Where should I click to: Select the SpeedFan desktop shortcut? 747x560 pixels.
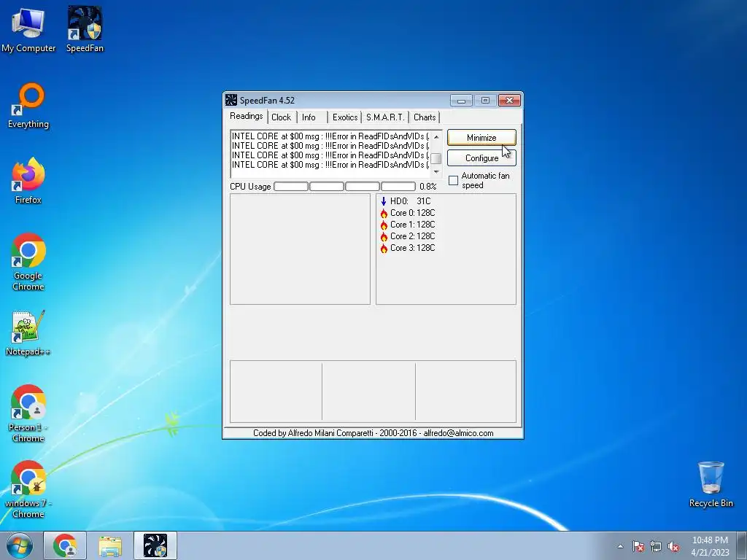tap(85, 28)
